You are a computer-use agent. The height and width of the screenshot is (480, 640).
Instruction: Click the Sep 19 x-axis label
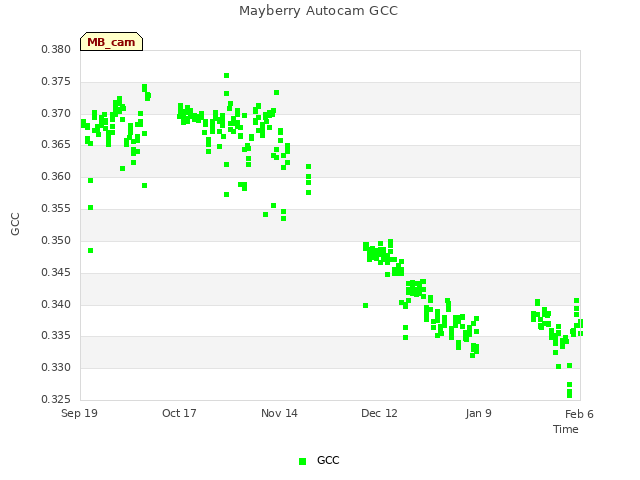(80, 413)
